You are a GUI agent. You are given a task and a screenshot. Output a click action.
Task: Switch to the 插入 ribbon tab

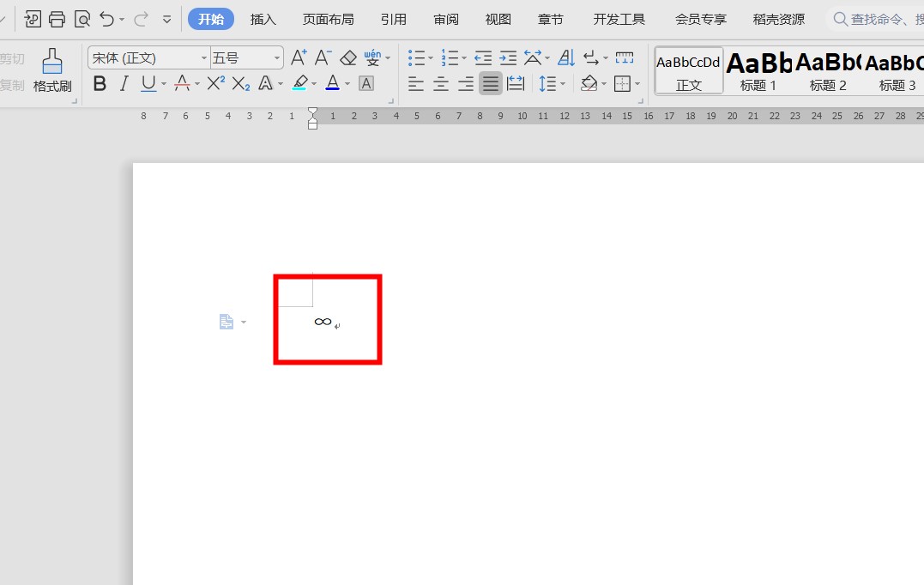click(263, 19)
